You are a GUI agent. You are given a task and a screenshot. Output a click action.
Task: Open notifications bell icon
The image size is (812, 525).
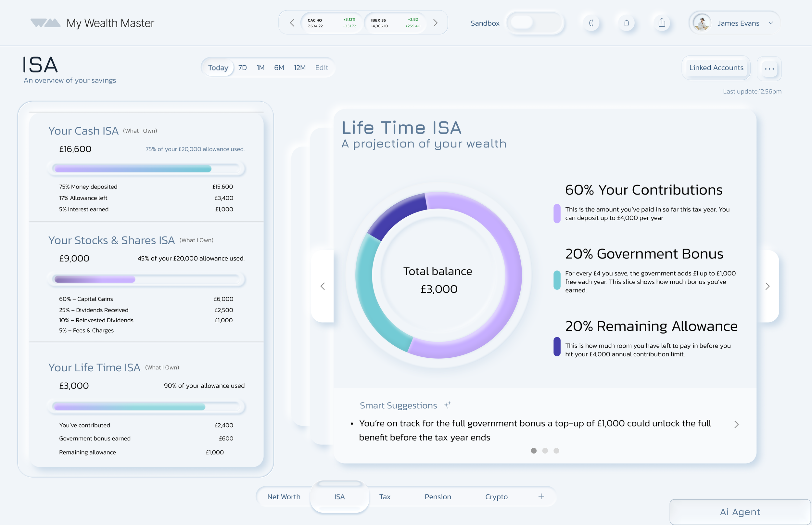(626, 23)
